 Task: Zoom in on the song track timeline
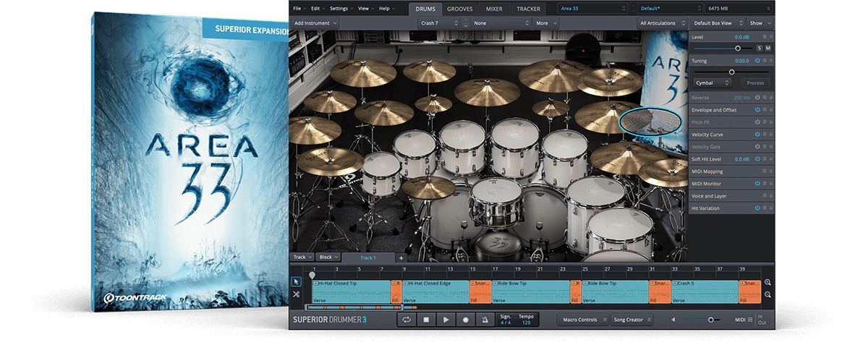[x=767, y=282]
